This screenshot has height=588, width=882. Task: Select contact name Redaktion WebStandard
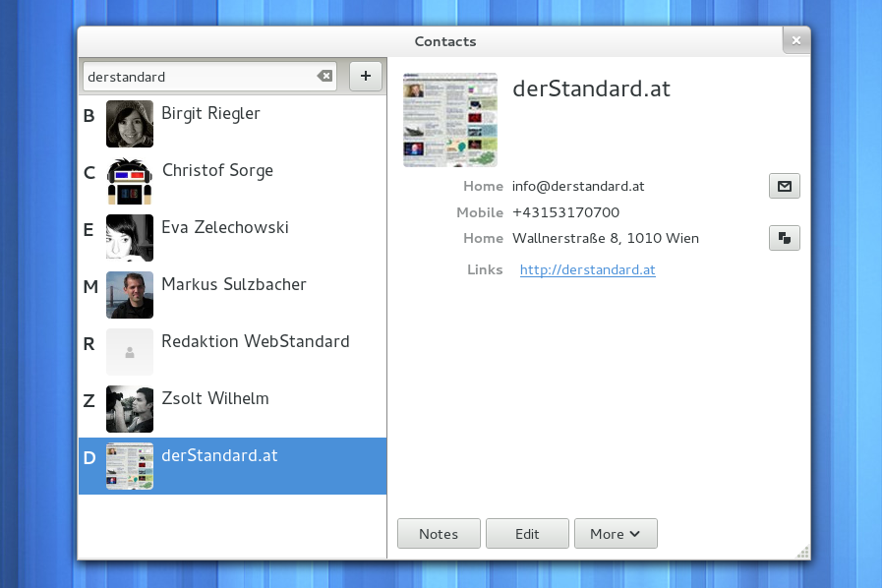point(256,341)
